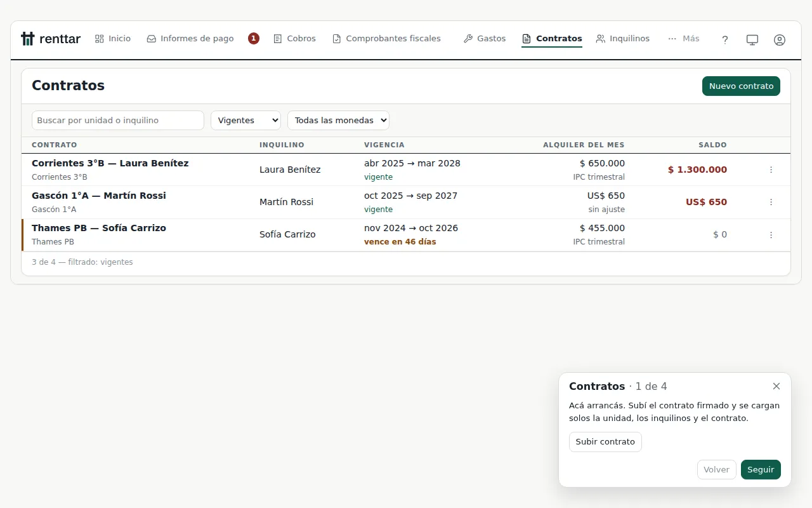Open contract Gascón 1°A — Martín Rossi
The image size is (812, 508).
(x=99, y=196)
